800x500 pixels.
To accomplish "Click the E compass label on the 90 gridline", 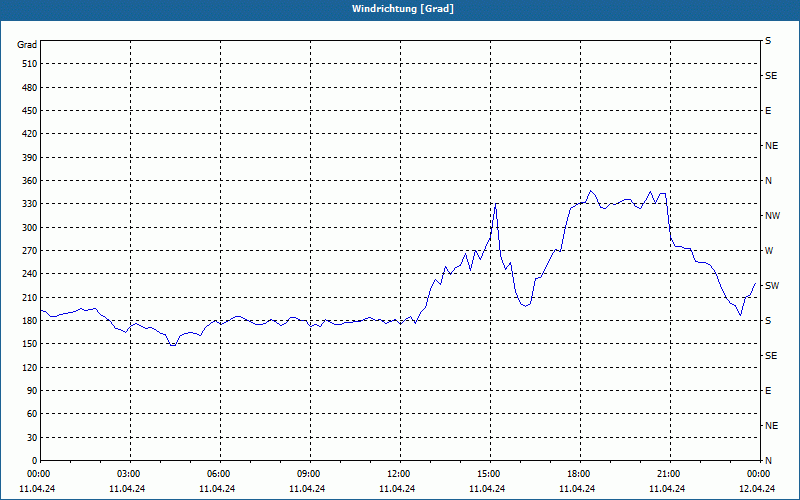I will [x=768, y=391].
